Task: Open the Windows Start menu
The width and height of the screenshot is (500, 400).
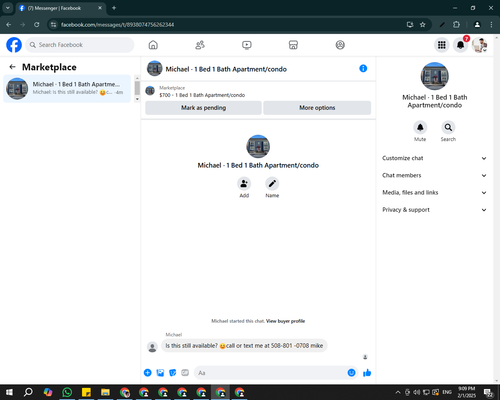Action: pos(9,392)
